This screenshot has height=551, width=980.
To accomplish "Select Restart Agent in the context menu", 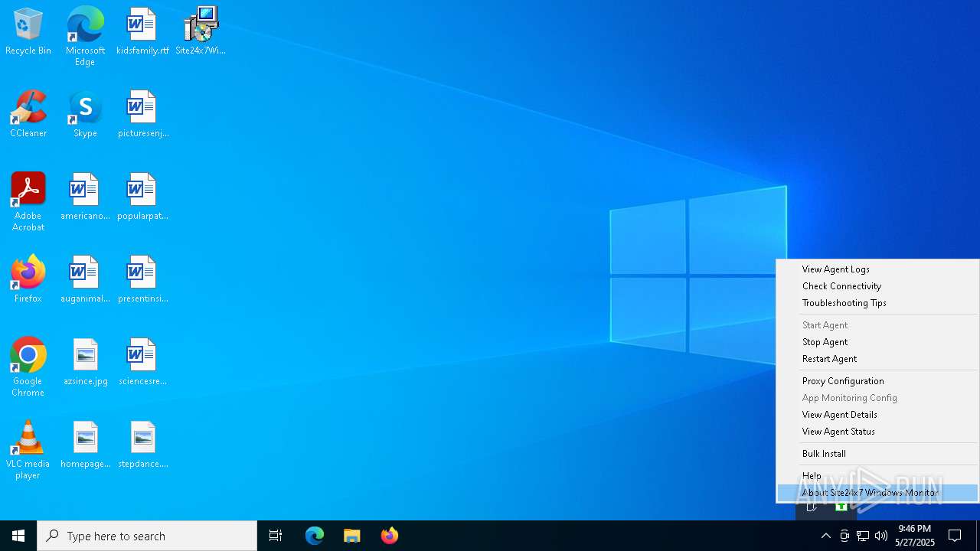I will pos(877,359).
